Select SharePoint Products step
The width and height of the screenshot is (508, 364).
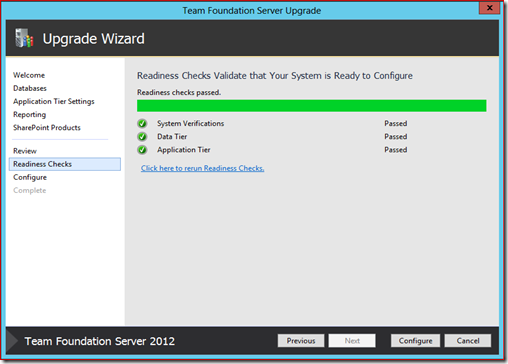coord(47,128)
